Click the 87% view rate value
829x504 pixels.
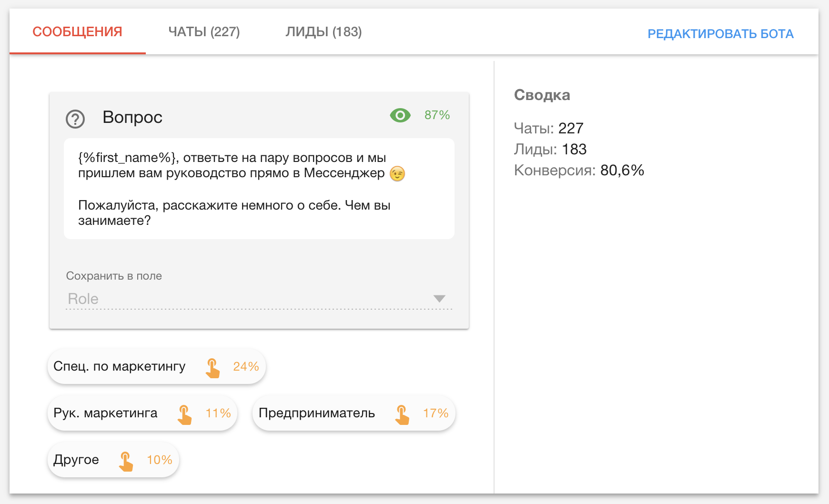tap(437, 115)
